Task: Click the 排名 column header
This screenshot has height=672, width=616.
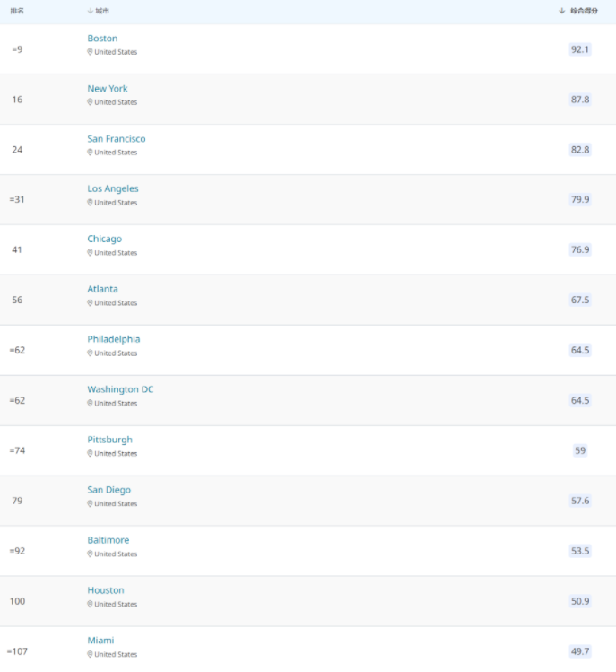Action: (17, 11)
